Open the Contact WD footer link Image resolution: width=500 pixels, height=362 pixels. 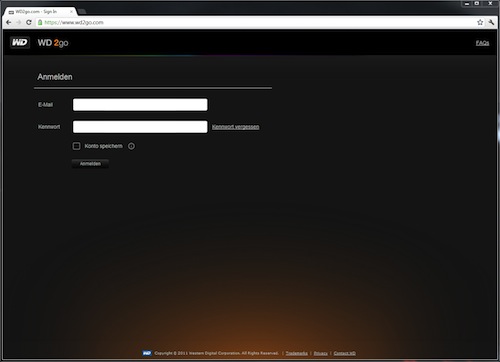coord(345,353)
